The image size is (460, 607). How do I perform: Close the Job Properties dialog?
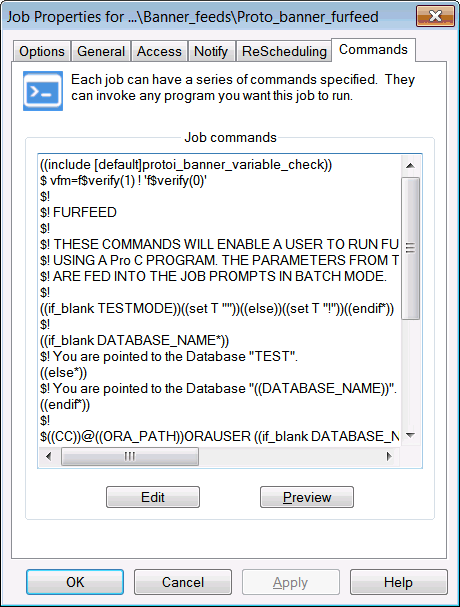point(435,16)
